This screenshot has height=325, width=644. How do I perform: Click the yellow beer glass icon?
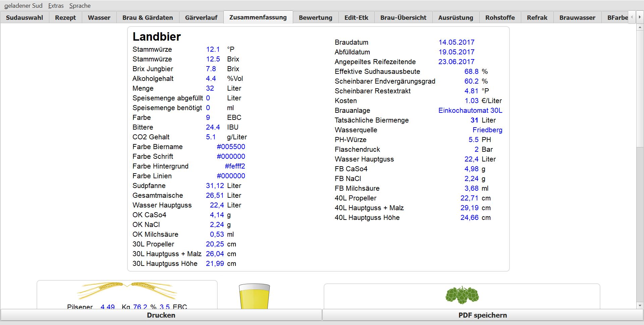[254, 296]
